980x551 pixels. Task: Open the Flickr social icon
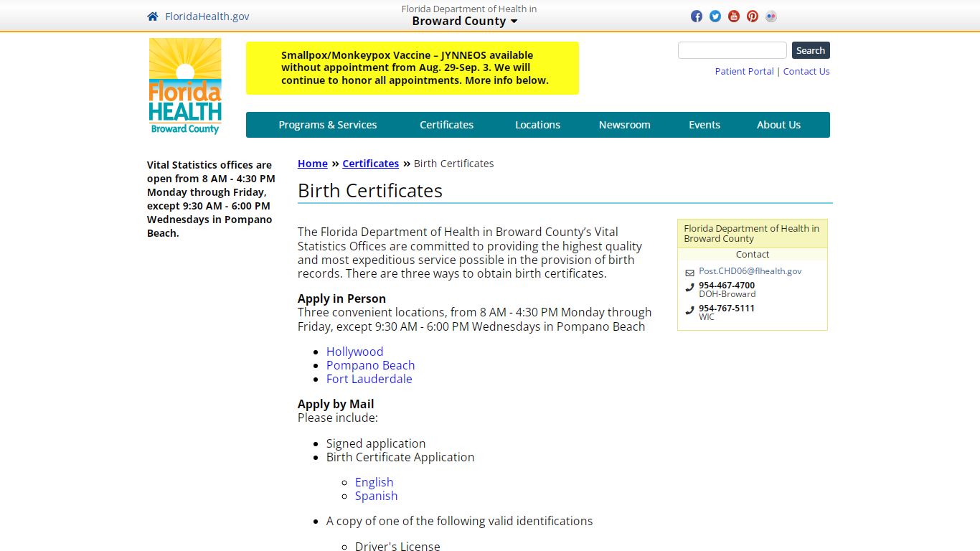tap(771, 17)
